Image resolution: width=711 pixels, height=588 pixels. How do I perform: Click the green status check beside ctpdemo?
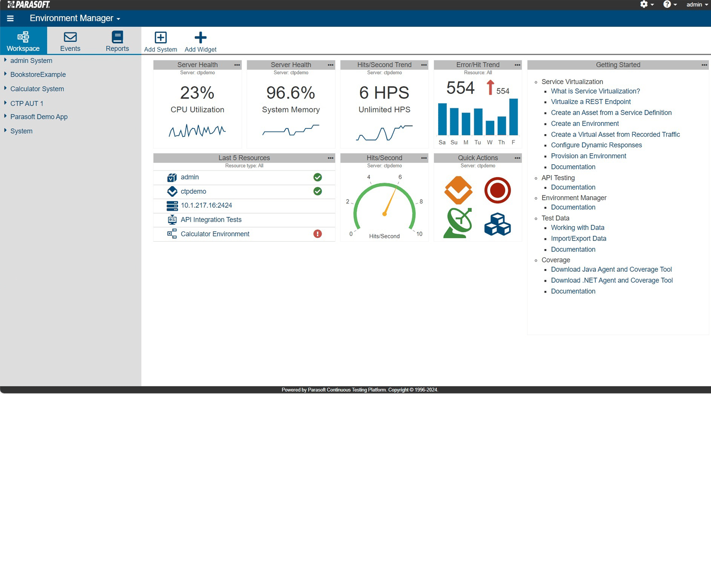[317, 191]
